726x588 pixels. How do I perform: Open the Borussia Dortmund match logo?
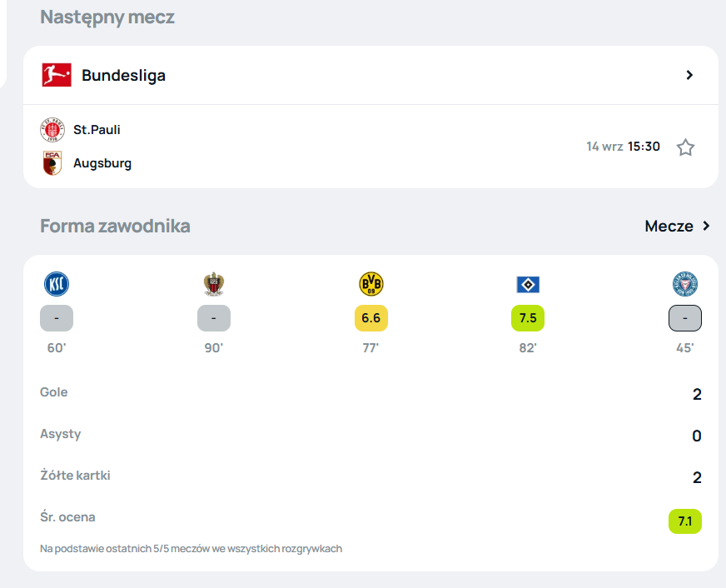[370, 284]
